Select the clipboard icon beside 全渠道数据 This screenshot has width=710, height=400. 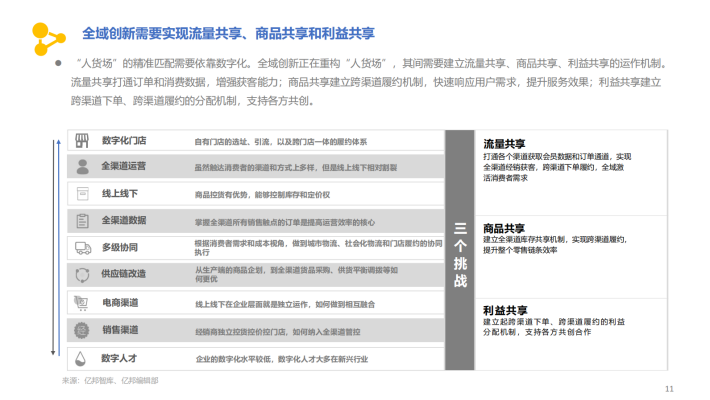[x=81, y=220]
